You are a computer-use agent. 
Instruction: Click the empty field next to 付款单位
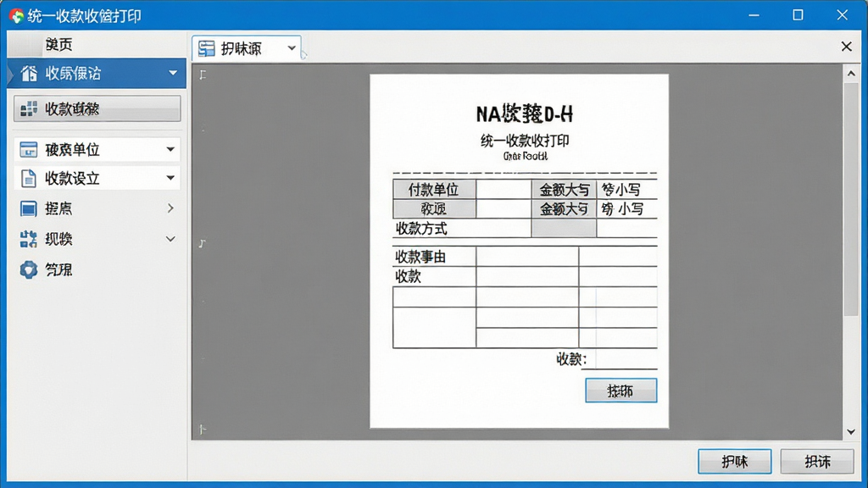tap(504, 190)
